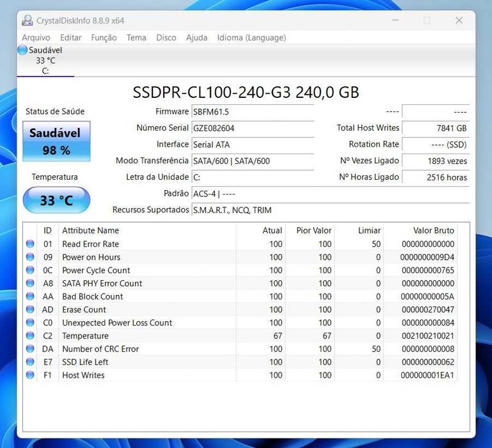
Task: Click the Nº Vezes Ligado value 1893 vezes
Action: 436,161
